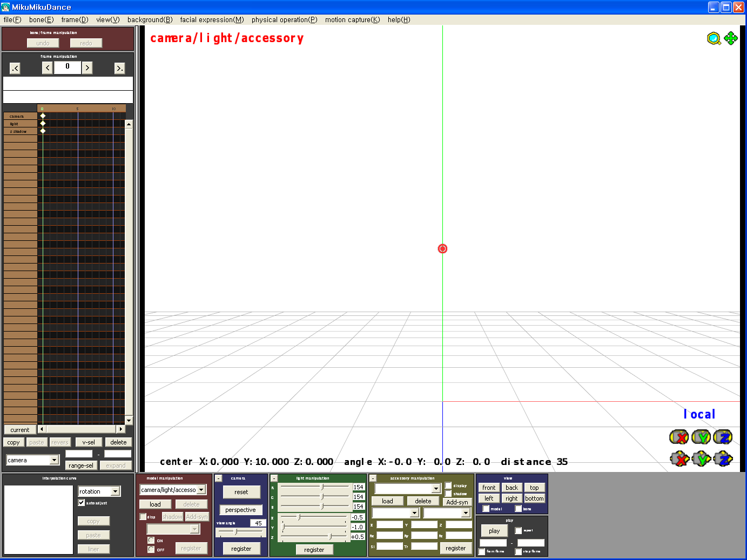Select the OFF radio button

point(151,549)
